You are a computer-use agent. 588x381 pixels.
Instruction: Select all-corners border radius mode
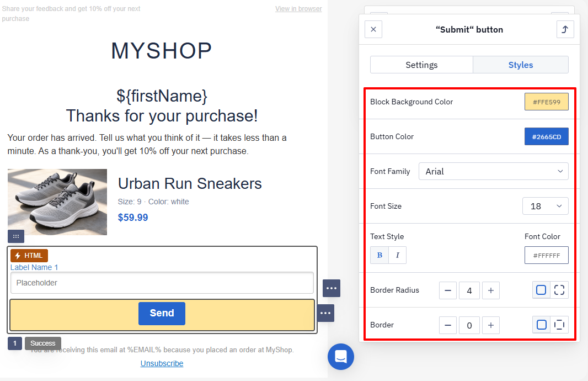point(541,290)
